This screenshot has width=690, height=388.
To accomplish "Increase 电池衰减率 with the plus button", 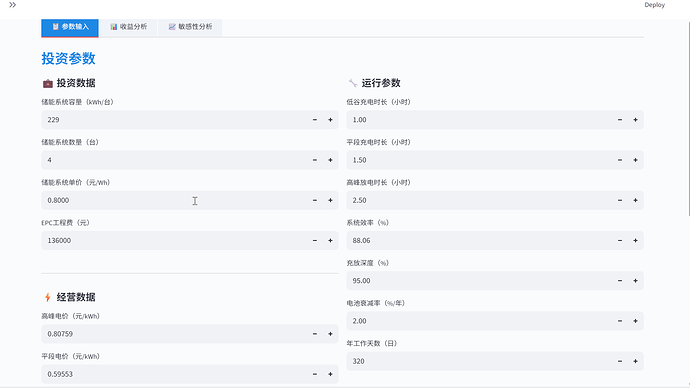I will 635,321.
